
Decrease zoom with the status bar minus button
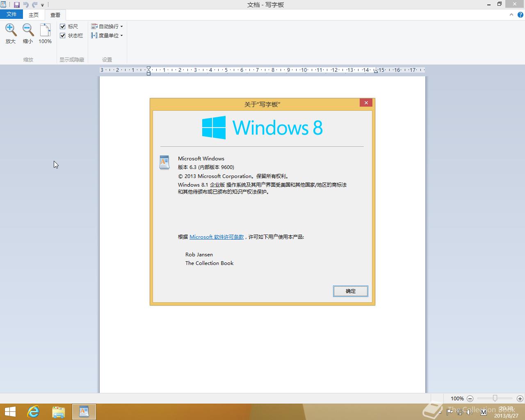coord(470,398)
